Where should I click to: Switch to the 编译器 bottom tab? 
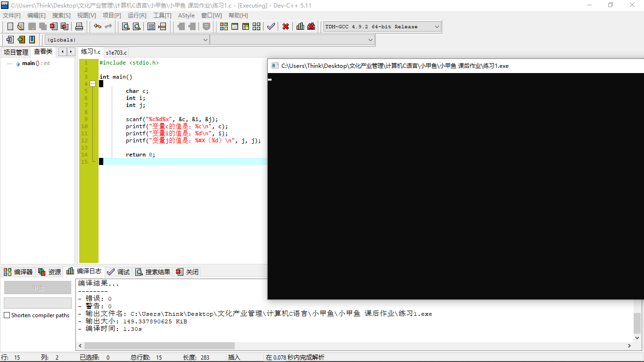coord(18,272)
